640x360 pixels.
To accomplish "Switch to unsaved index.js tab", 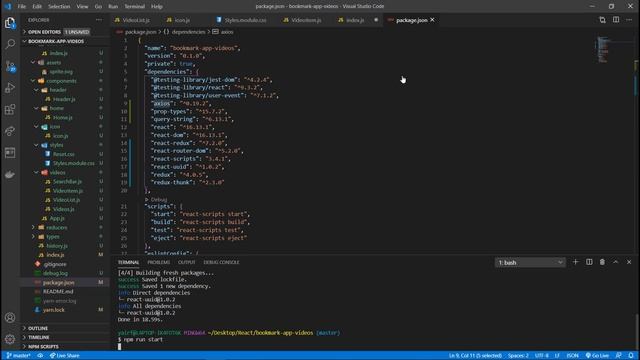I will (x=355, y=20).
